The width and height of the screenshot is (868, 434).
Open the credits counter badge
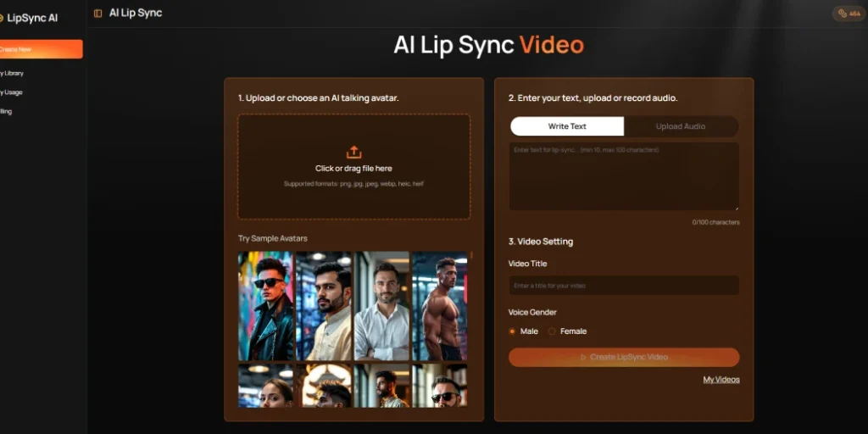[x=849, y=14]
